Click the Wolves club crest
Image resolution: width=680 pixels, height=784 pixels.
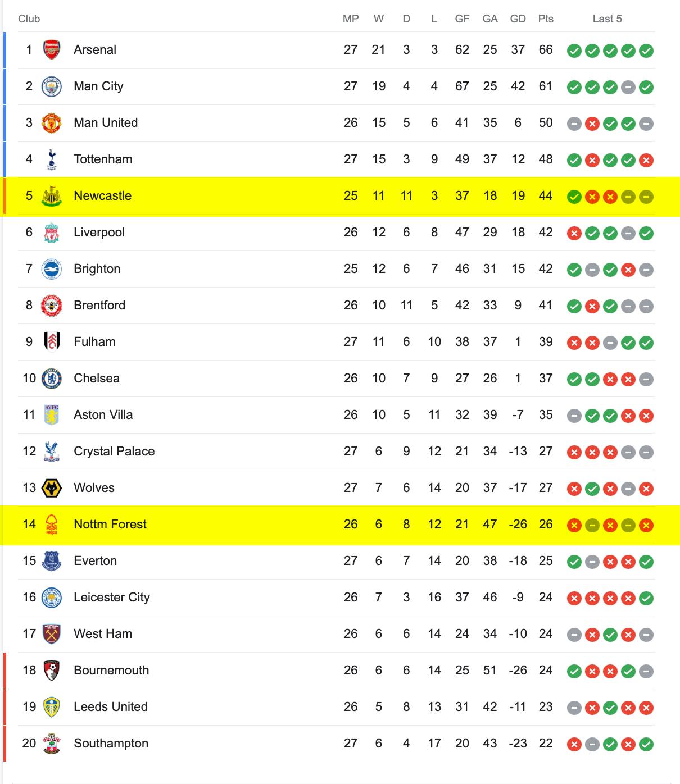52,488
